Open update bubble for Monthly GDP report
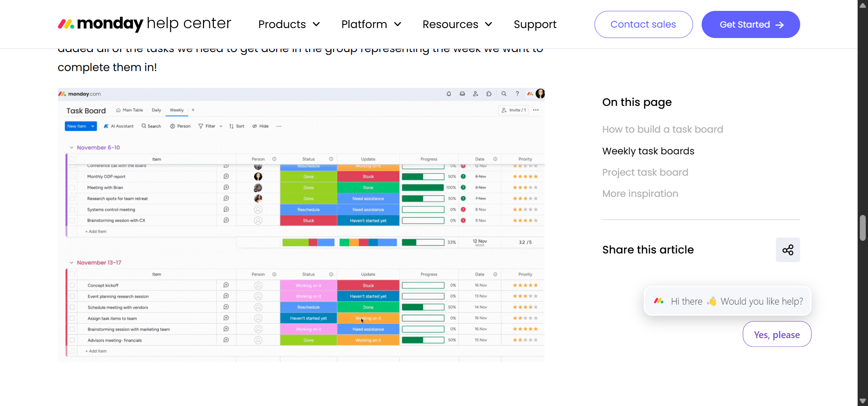 226,177
